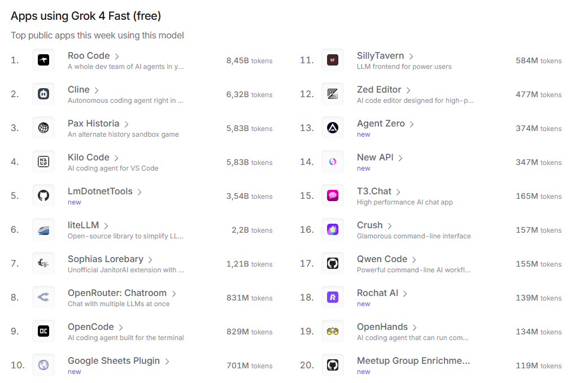The height and width of the screenshot is (383, 588).
Task: Click the Crush app icon
Action: tap(333, 229)
